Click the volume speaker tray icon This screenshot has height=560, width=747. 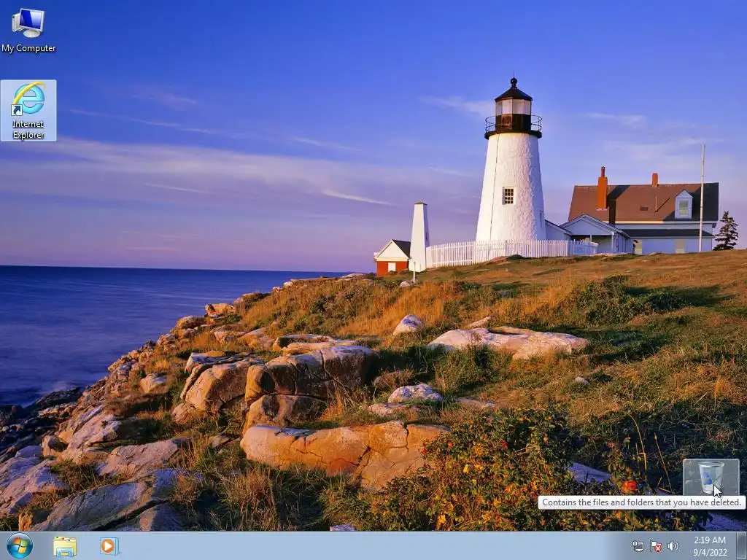point(673,546)
